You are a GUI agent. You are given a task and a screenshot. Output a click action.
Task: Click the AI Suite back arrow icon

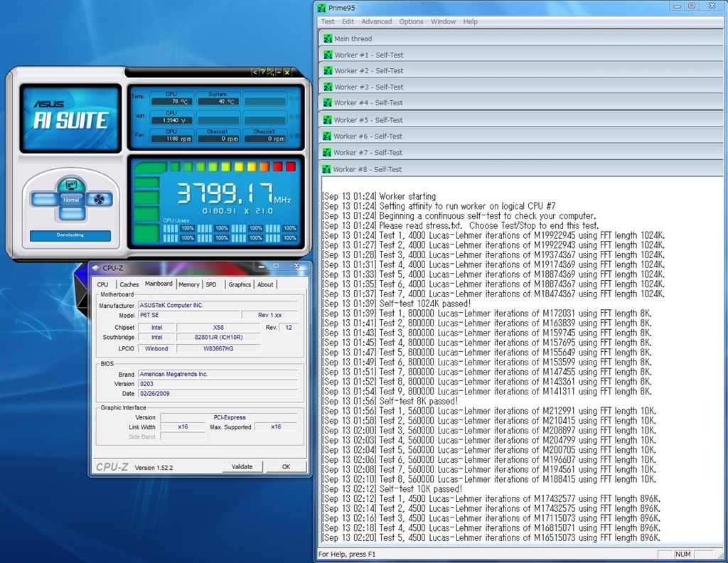click(255, 73)
